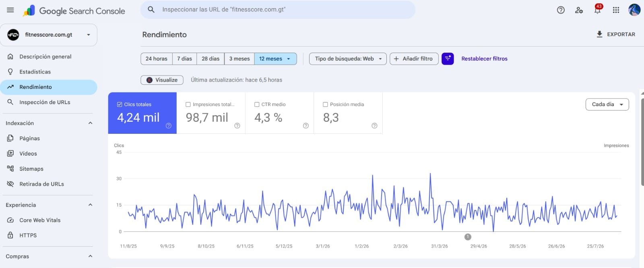Click the annotation marker 1 on timeline

[x=468, y=237]
